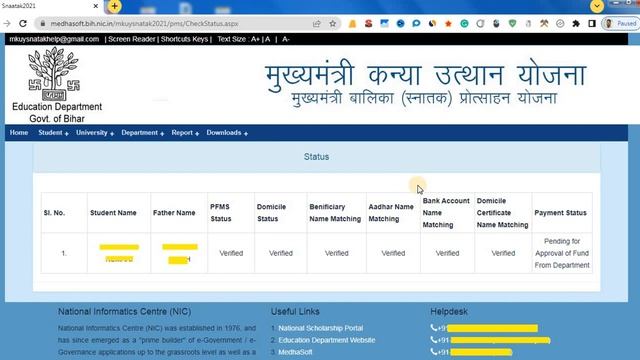Click the padlock site info icon
Image resolution: width=640 pixels, height=360 pixels.
(x=42, y=24)
